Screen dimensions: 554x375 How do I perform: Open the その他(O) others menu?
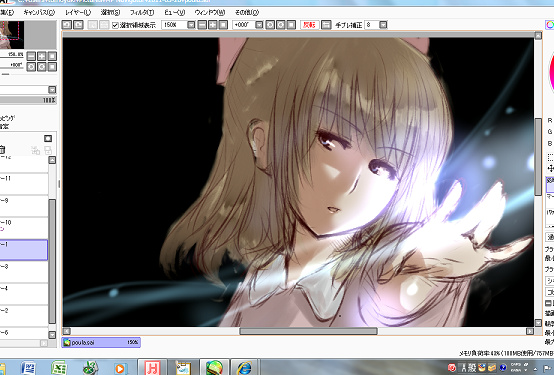click(x=247, y=12)
